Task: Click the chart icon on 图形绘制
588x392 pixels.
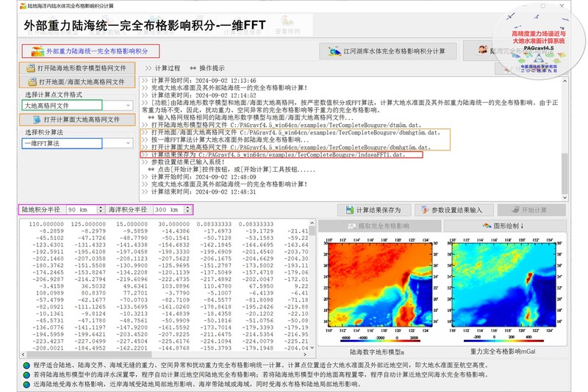Action: [487, 226]
